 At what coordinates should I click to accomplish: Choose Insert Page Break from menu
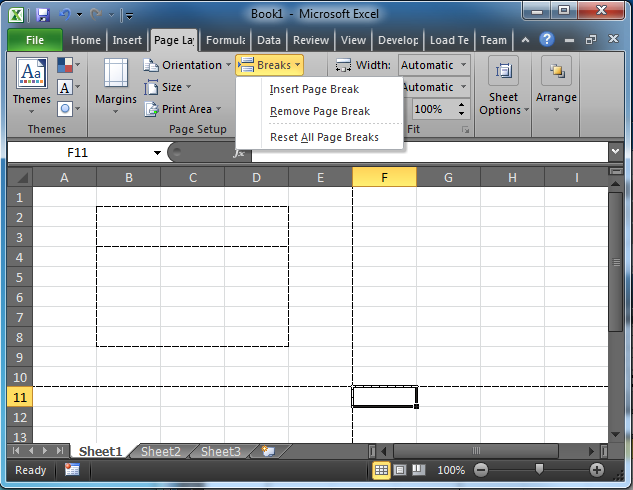(315, 89)
